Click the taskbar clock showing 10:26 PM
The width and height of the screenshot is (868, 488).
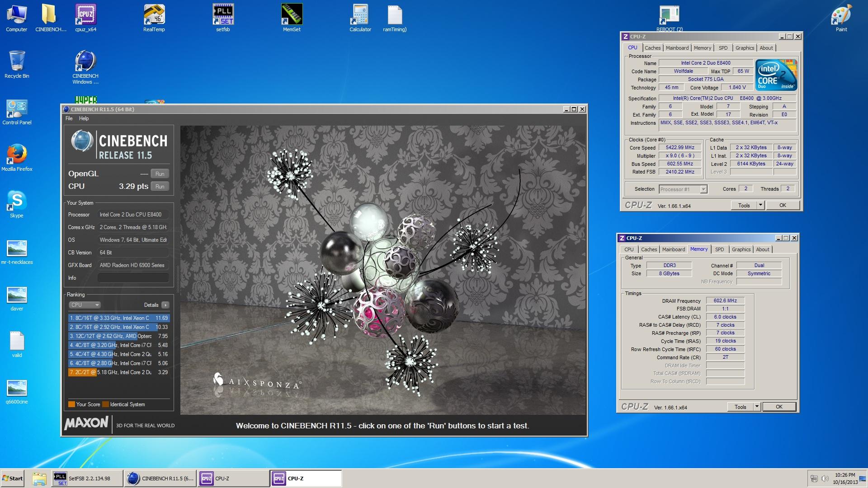point(845,479)
